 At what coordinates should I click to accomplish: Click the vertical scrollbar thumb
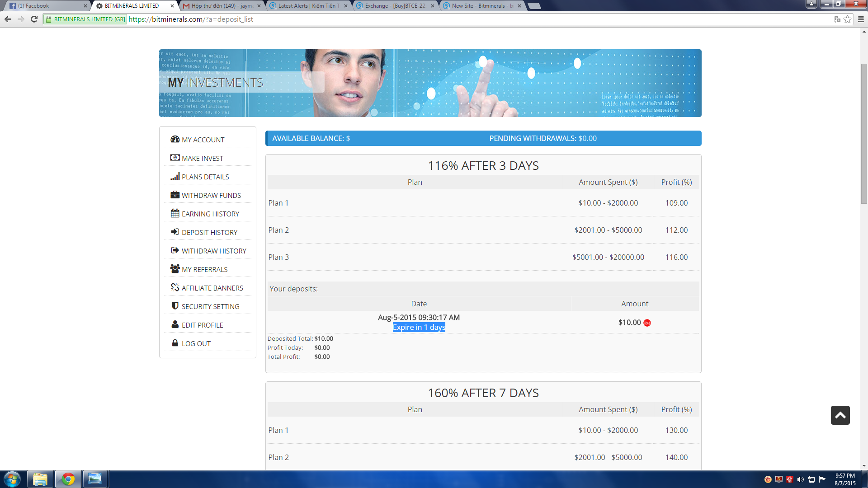864,133
